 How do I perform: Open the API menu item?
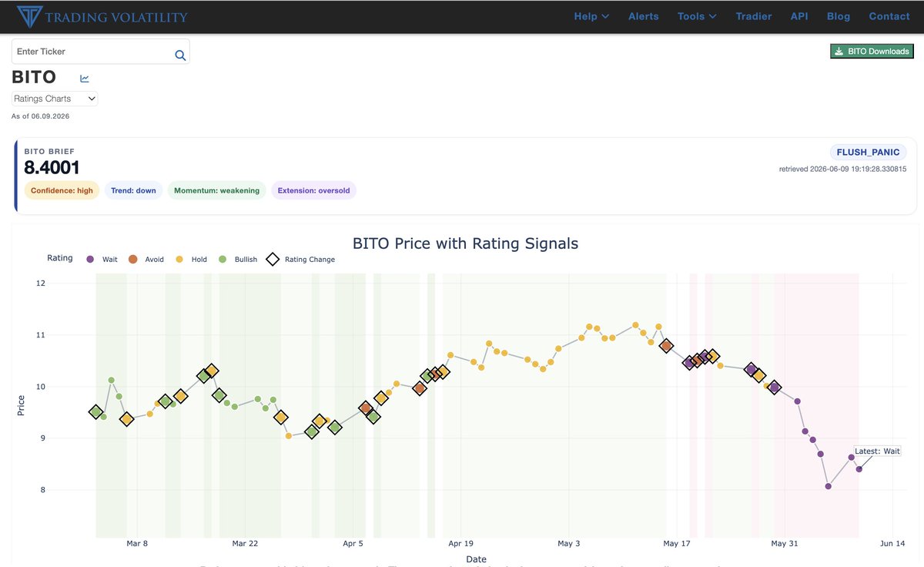tap(799, 16)
